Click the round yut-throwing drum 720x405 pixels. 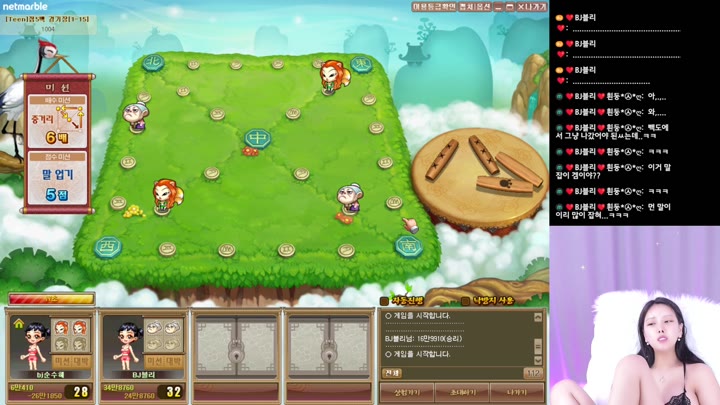pyautogui.click(x=480, y=181)
